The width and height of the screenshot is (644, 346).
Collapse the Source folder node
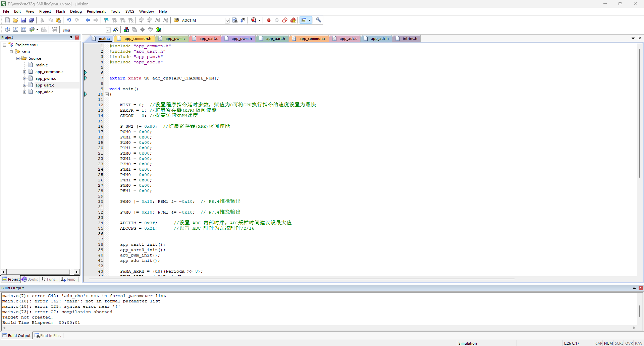(x=18, y=58)
